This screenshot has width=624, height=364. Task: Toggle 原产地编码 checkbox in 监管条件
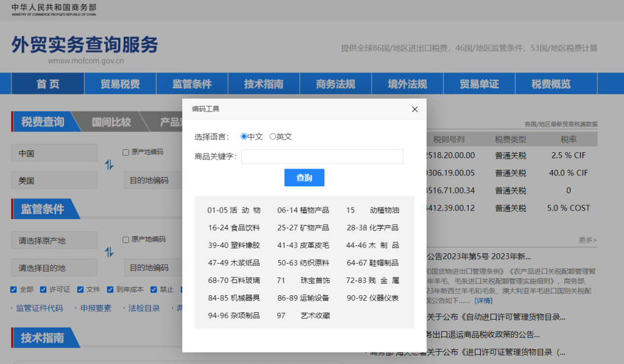click(126, 240)
